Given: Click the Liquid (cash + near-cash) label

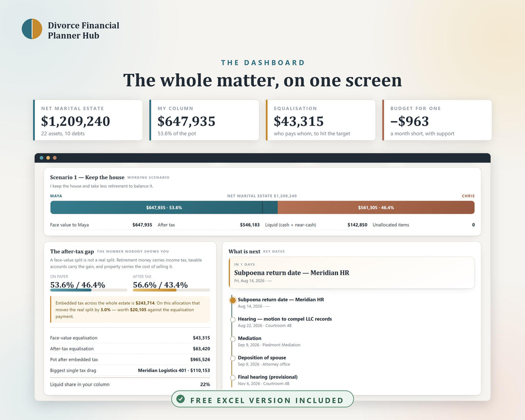Looking at the screenshot, I should (291, 225).
